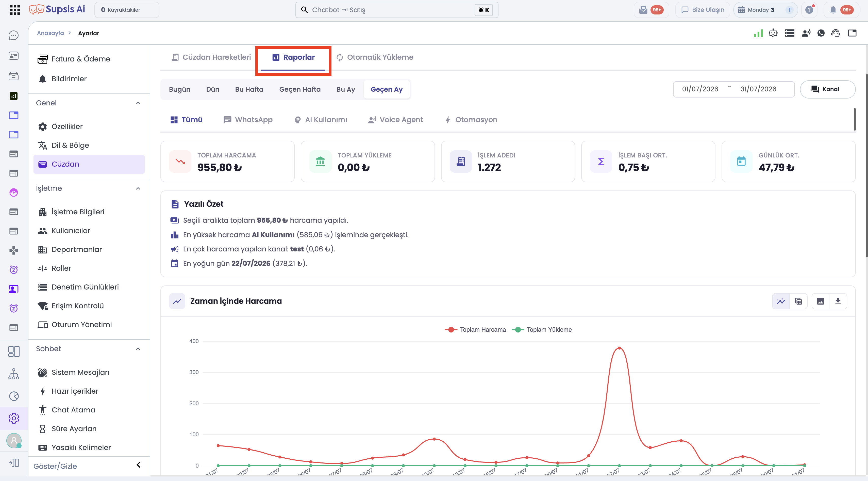Viewport: 868px width, 481px height.
Task: Collapse the İşletme settings section
Action: [x=138, y=188]
